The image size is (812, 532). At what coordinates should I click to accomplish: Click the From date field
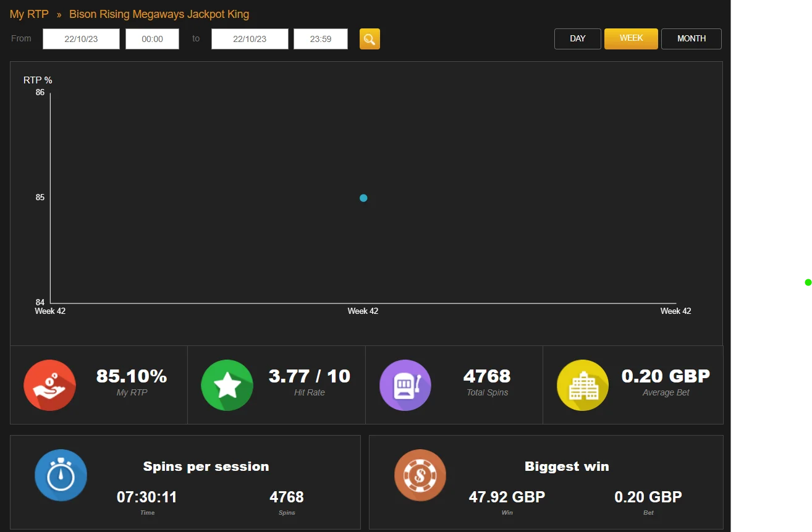coord(81,39)
